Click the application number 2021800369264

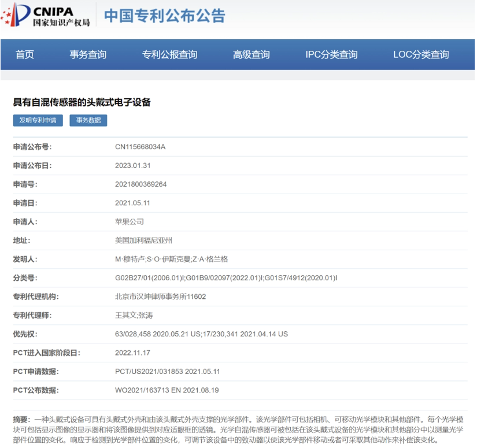[141, 184]
